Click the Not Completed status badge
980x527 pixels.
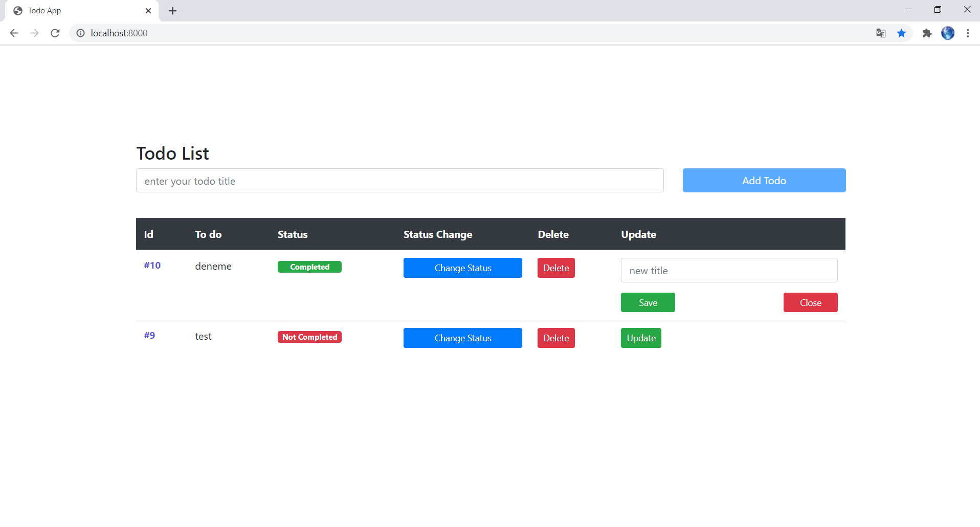pos(309,337)
